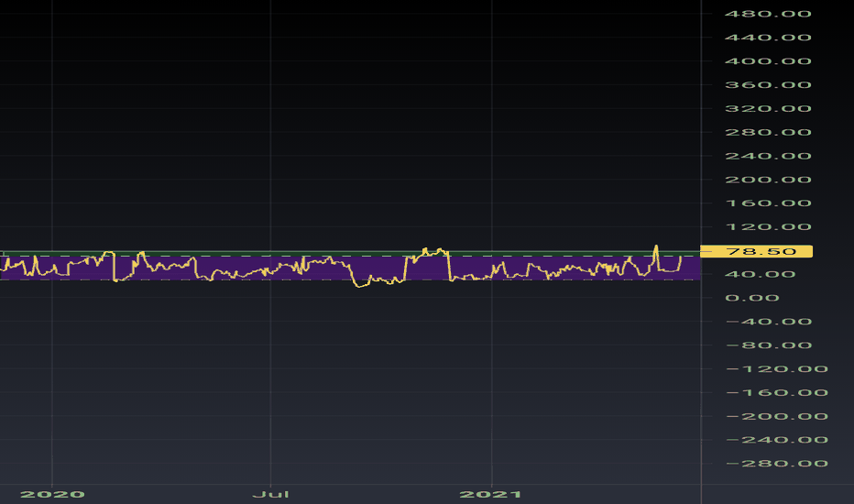Click the 320.00 price axis label

pos(768,108)
